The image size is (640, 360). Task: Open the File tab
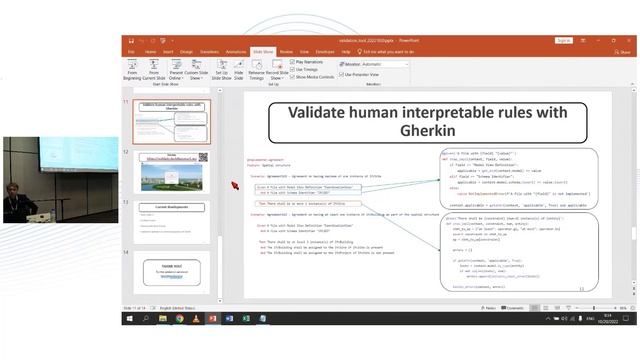pos(131,52)
